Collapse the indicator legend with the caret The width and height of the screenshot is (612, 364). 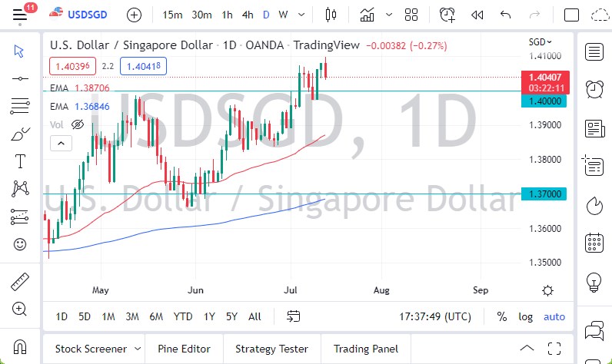pos(62,144)
